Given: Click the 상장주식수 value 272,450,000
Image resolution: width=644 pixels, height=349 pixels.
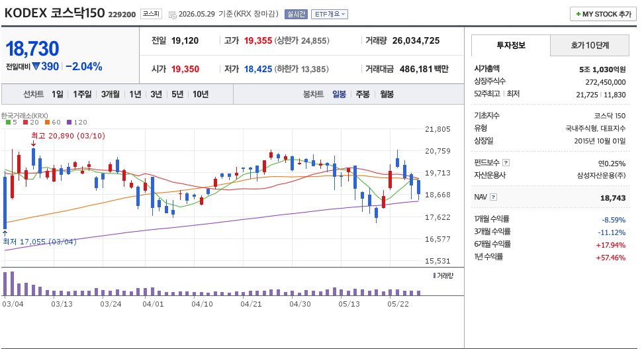Looking at the screenshot, I should point(606,82).
